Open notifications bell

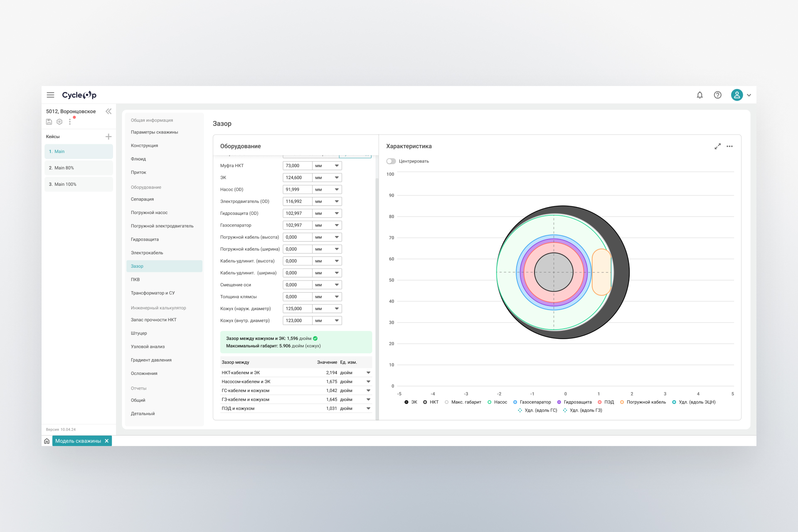tap(699, 95)
